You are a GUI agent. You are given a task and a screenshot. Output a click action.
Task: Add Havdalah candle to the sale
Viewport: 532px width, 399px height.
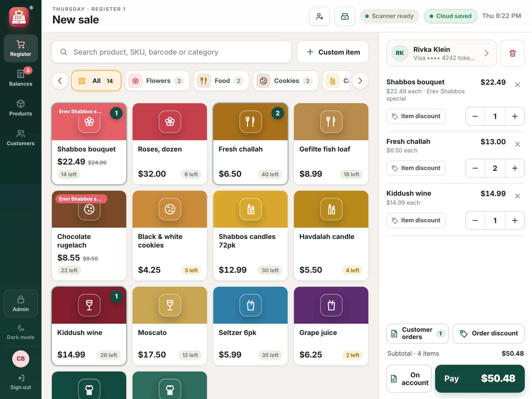click(331, 236)
